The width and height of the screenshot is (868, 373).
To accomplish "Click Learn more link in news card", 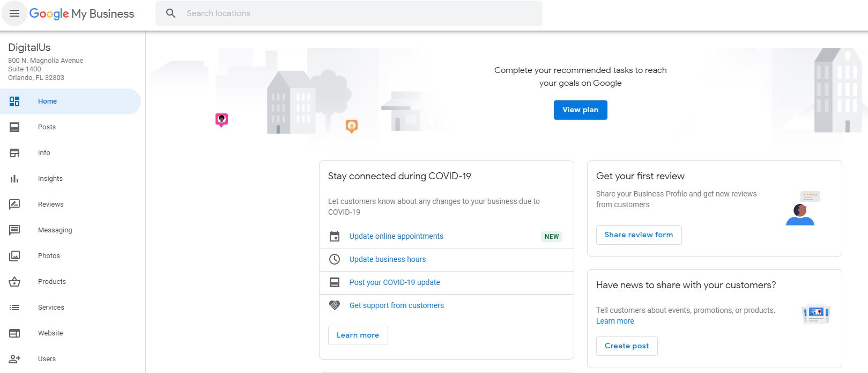I will [x=615, y=321].
